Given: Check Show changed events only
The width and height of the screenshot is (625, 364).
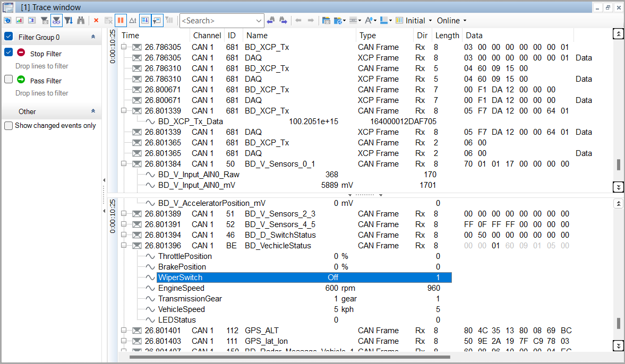Looking at the screenshot, I should click(8, 126).
